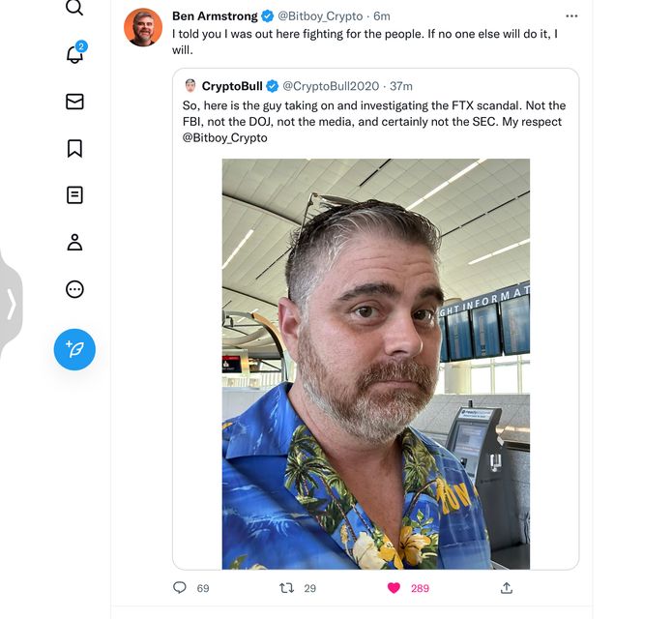Open the More circle menu in sidebar
The image size is (672, 619).
[x=74, y=289]
